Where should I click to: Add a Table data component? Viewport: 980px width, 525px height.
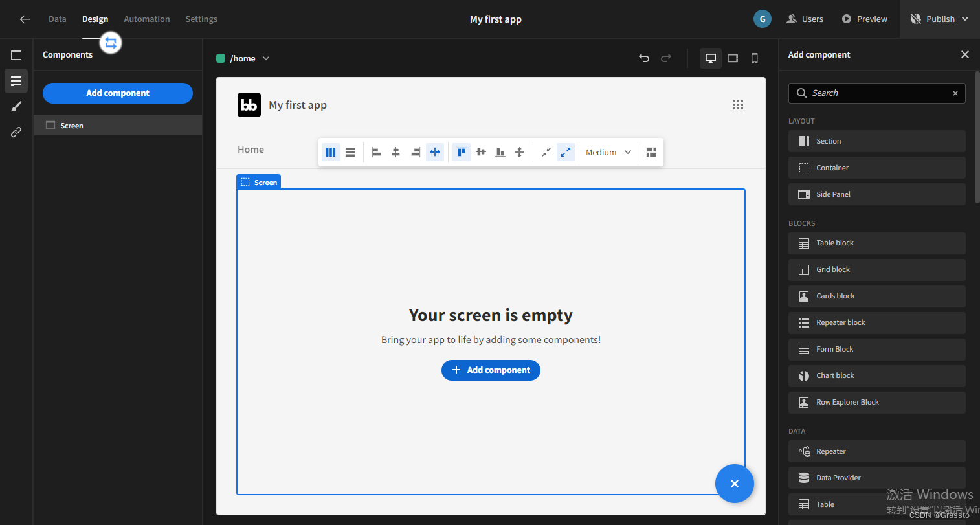(x=877, y=504)
